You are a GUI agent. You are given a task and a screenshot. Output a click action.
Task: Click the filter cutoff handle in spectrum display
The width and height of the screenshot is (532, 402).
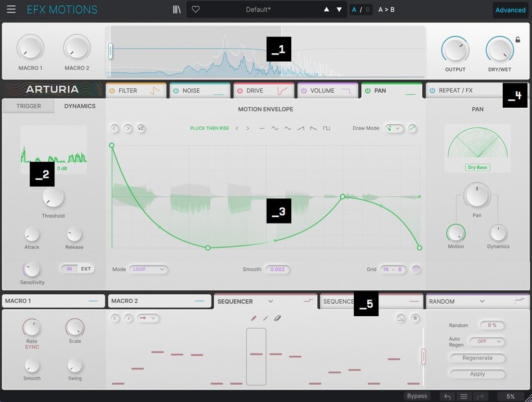pos(110,51)
